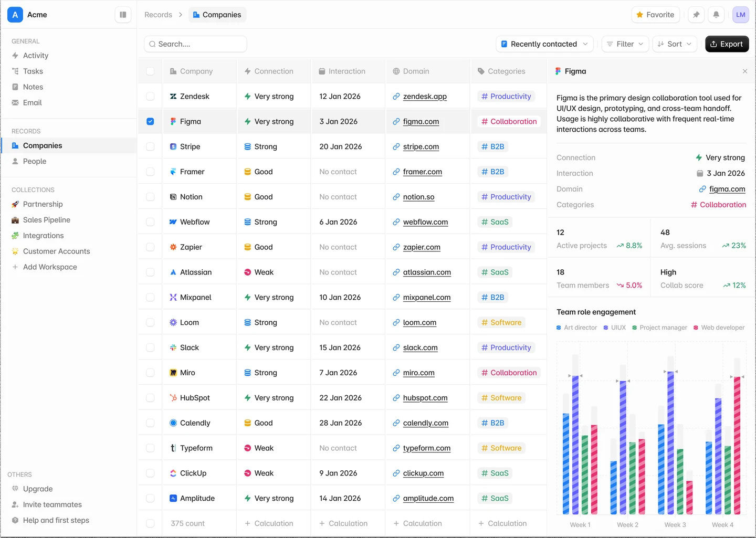The width and height of the screenshot is (756, 538).
Task: Click the Export button
Action: [x=727, y=44]
